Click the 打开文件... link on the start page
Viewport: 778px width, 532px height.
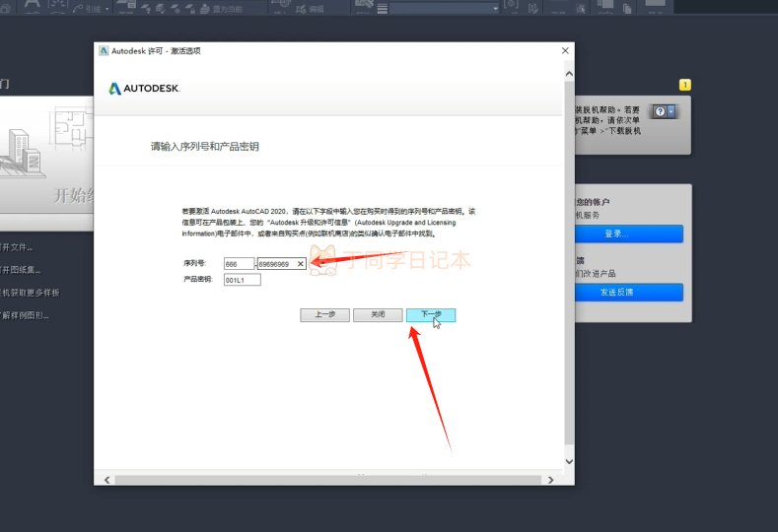tap(17, 247)
